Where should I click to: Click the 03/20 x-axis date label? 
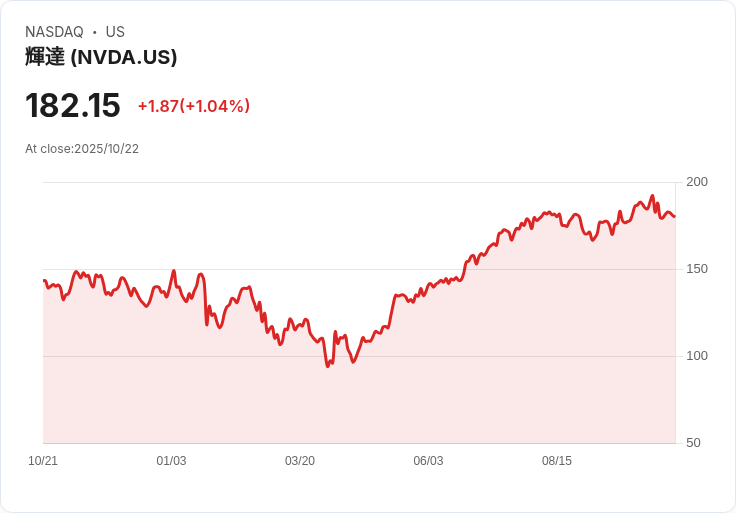pyautogui.click(x=299, y=461)
